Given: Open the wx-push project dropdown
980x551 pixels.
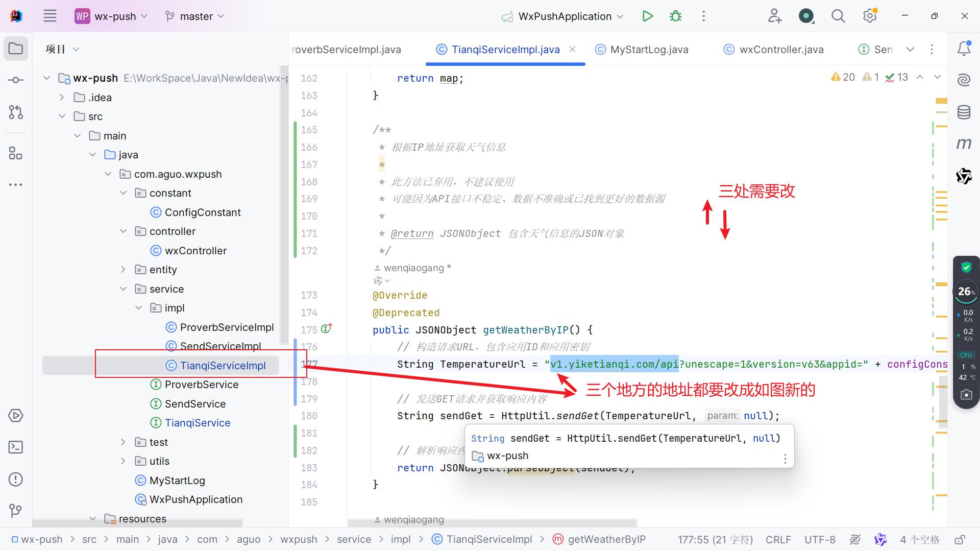Looking at the screenshot, I should tap(111, 16).
